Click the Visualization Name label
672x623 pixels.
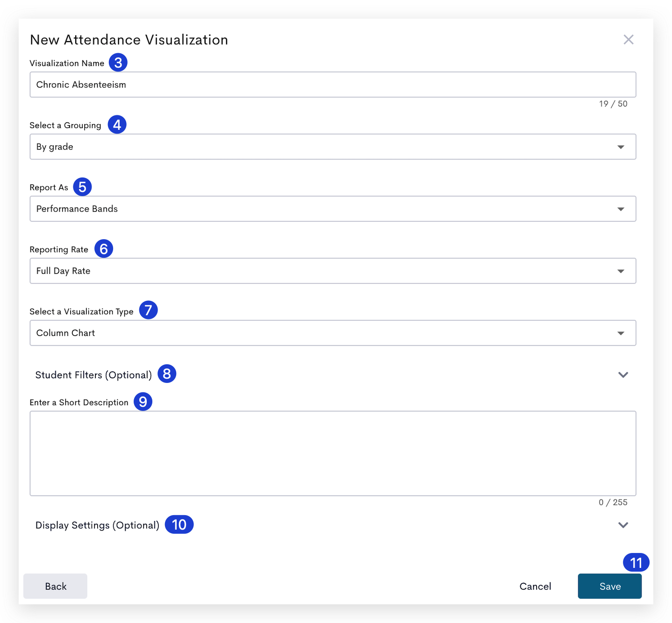67,63
